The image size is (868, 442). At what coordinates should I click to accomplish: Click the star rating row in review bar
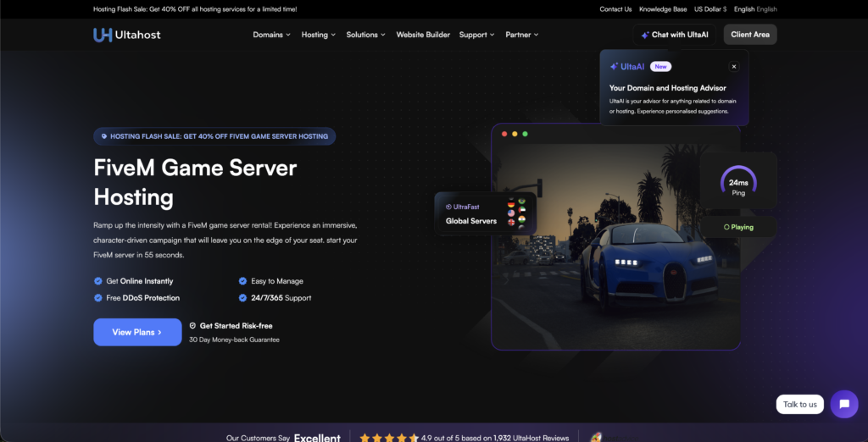(388, 438)
